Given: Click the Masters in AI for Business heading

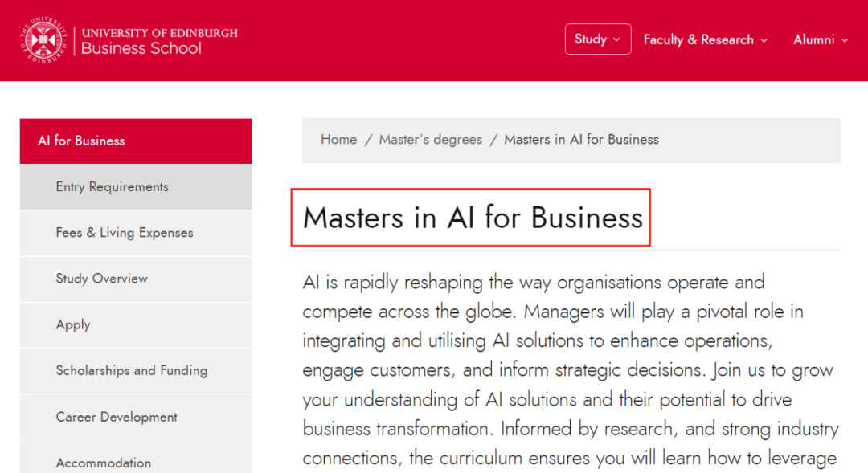Looking at the screenshot, I should pyautogui.click(x=473, y=218).
